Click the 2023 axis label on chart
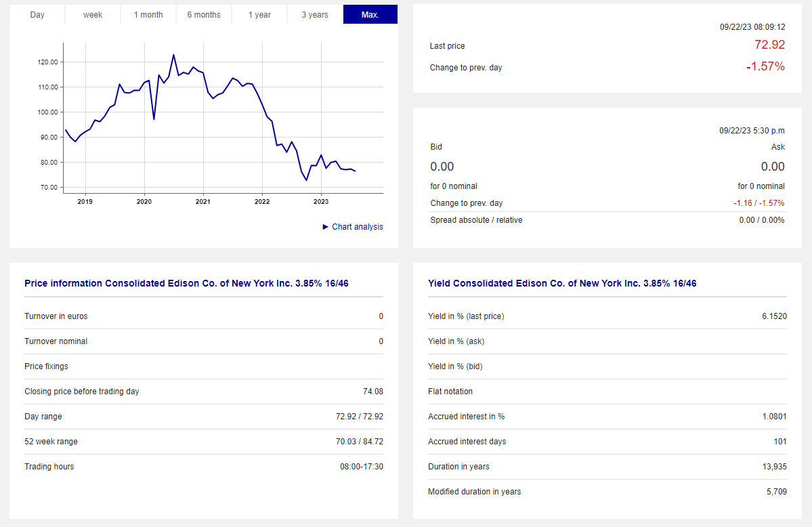 point(321,202)
